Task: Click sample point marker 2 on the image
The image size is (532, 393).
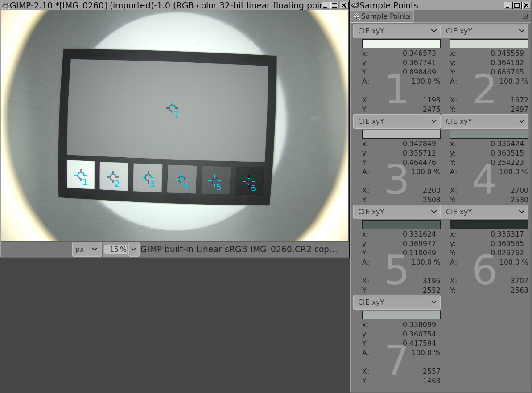Action: pyautogui.click(x=113, y=176)
